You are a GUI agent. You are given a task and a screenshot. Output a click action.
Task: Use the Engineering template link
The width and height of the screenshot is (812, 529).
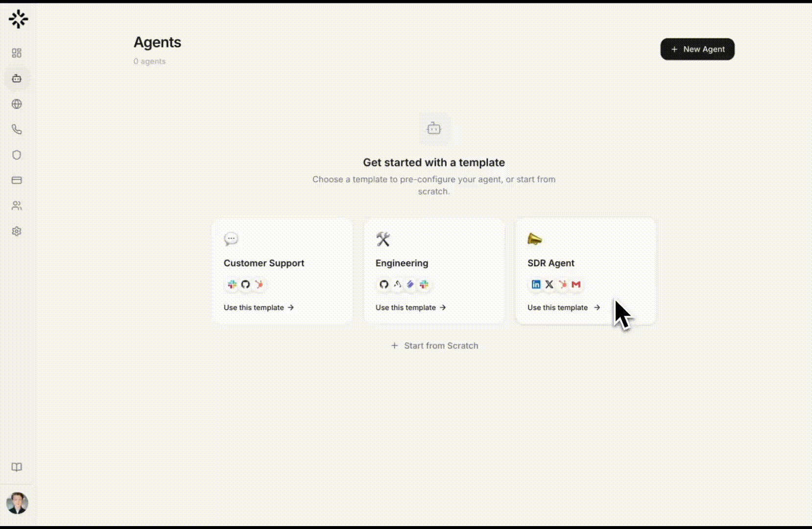coord(410,308)
